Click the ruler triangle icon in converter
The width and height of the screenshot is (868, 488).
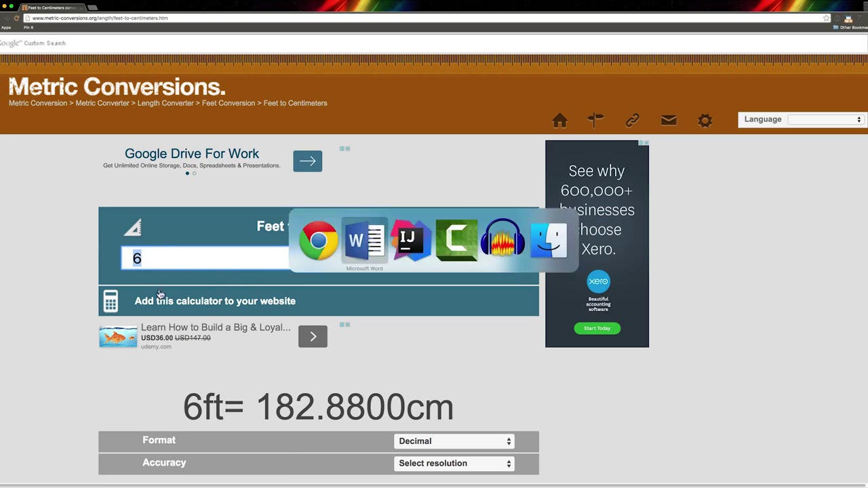point(133,228)
